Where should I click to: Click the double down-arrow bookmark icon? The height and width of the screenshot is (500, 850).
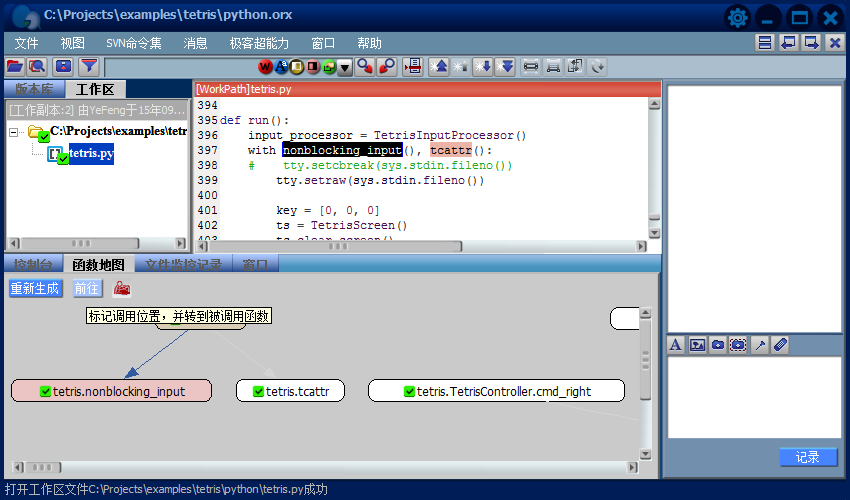click(x=505, y=67)
